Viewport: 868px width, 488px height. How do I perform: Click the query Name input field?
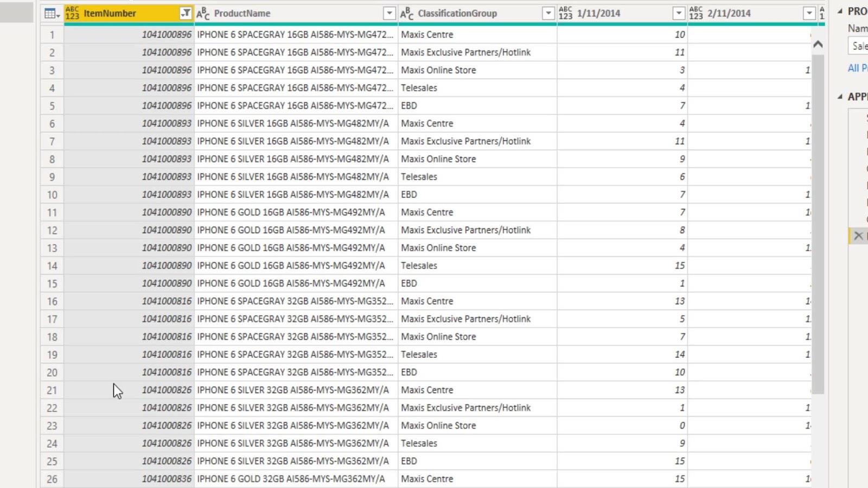pyautogui.click(x=858, y=46)
